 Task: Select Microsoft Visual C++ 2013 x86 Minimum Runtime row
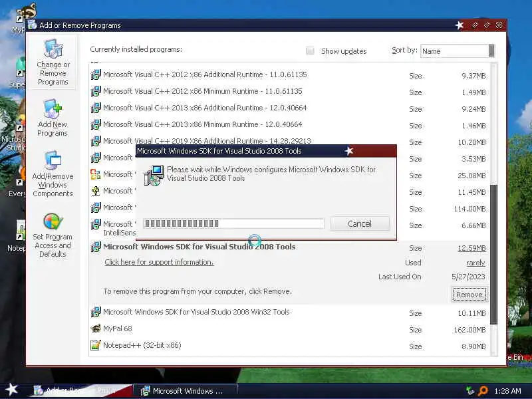pos(289,124)
